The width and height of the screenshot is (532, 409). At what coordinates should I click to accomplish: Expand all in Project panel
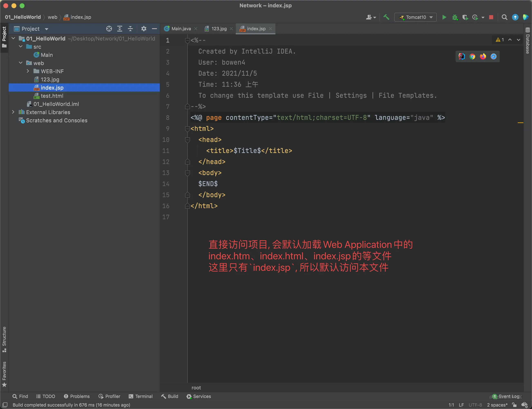click(x=120, y=29)
